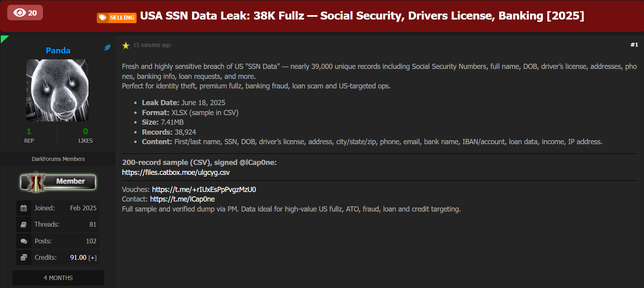644x288 pixels.
Task: Click the chat bubbles icon next to Posts
Action: 24,241
